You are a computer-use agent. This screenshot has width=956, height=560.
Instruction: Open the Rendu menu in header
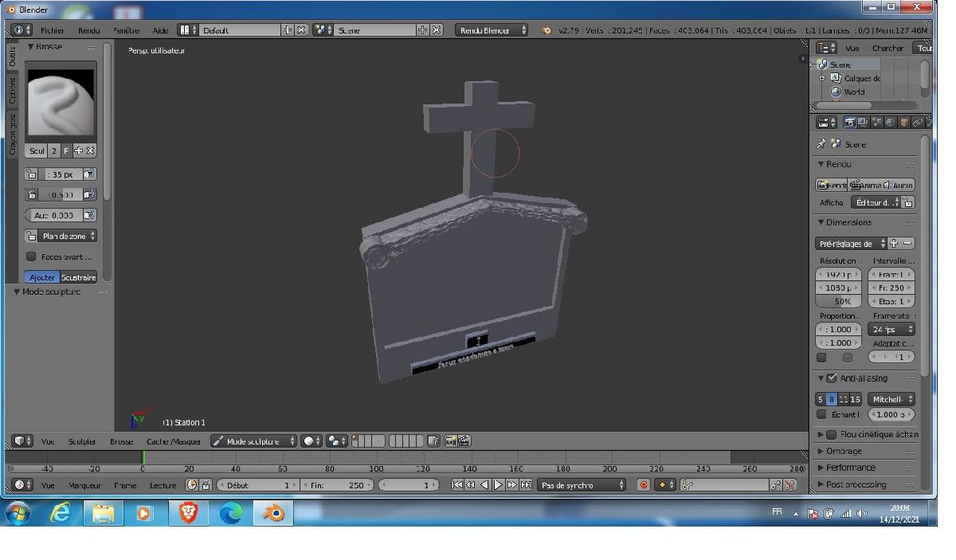(89, 30)
